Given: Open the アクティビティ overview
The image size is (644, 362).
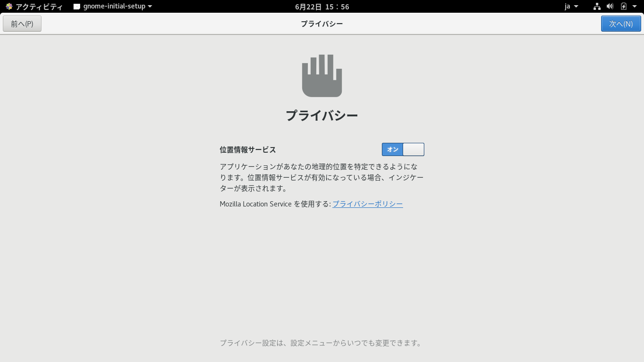Looking at the screenshot, I should pos(39,7).
